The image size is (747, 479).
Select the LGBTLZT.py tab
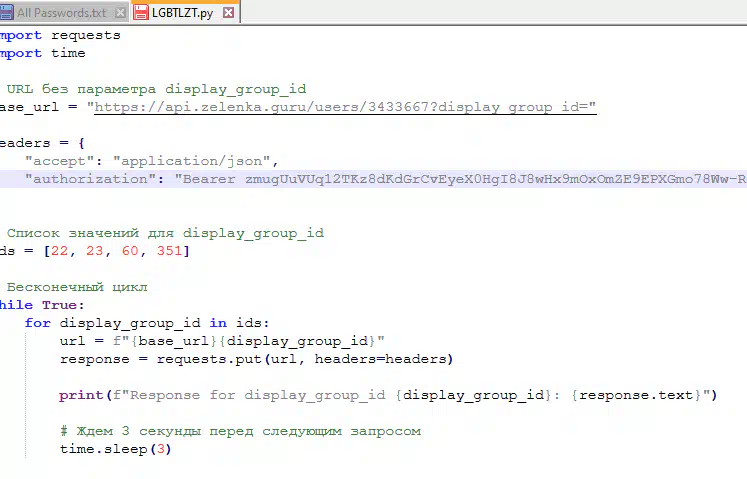[x=182, y=13]
